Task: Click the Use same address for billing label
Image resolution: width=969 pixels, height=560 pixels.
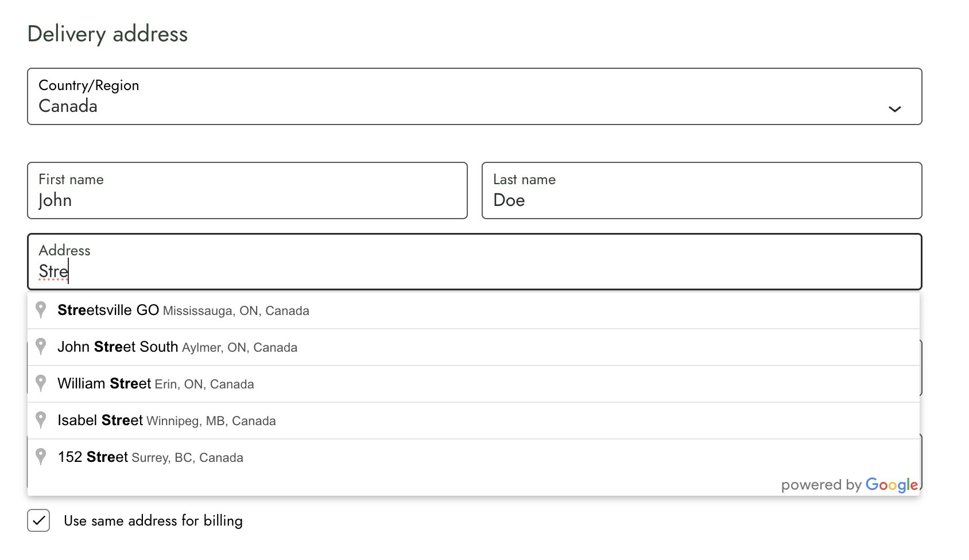Action: pyautogui.click(x=153, y=520)
